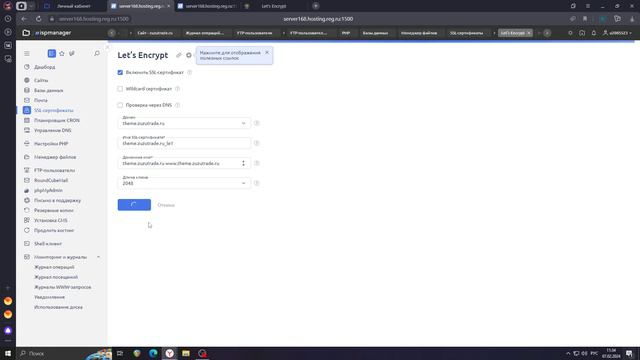Open Письмо в поддержку in sidebar

(x=57, y=200)
